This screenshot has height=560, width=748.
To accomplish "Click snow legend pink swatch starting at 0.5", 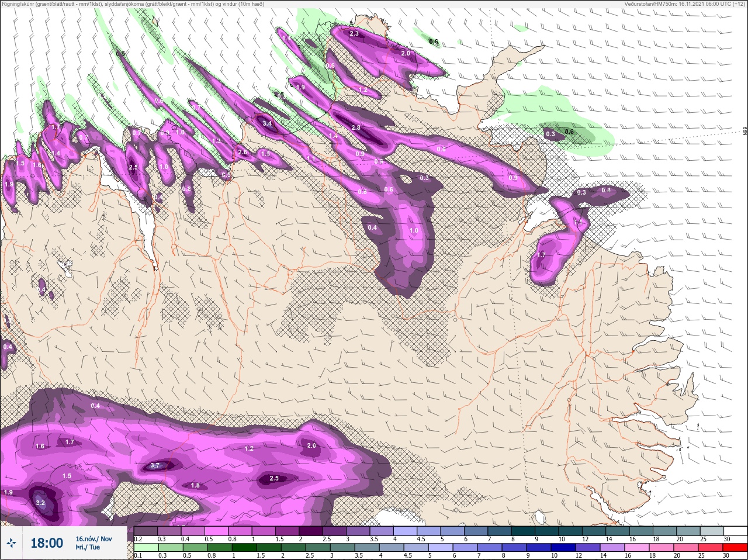I will tap(216, 531).
